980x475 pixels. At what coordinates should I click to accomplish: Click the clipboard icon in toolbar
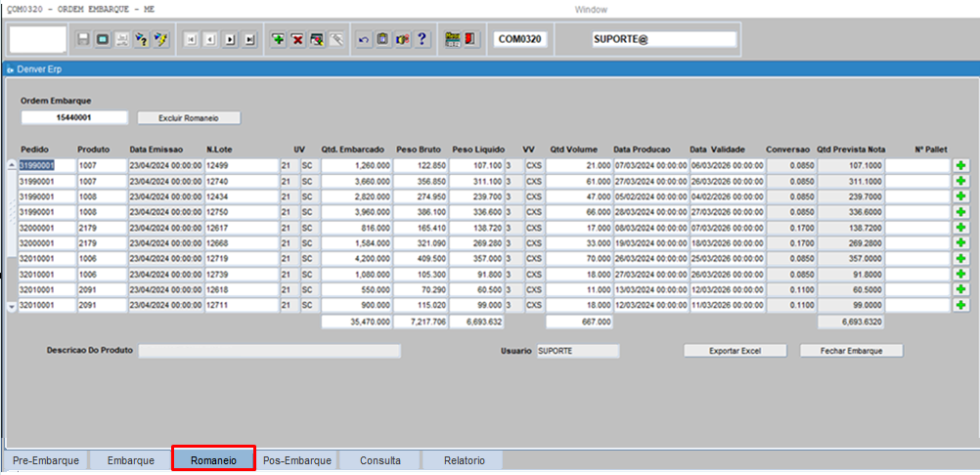tap(382, 40)
